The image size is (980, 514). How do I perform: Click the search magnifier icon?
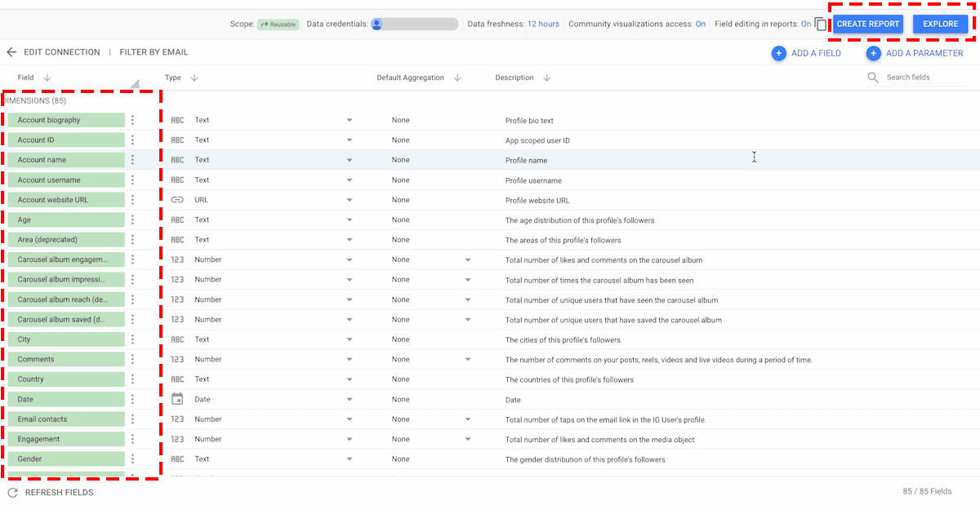click(x=873, y=78)
